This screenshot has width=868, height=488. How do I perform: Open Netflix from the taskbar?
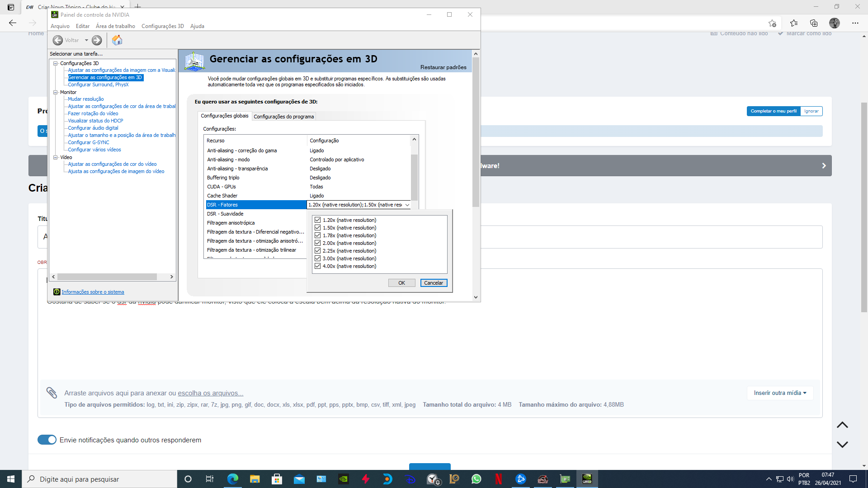pyautogui.click(x=498, y=479)
